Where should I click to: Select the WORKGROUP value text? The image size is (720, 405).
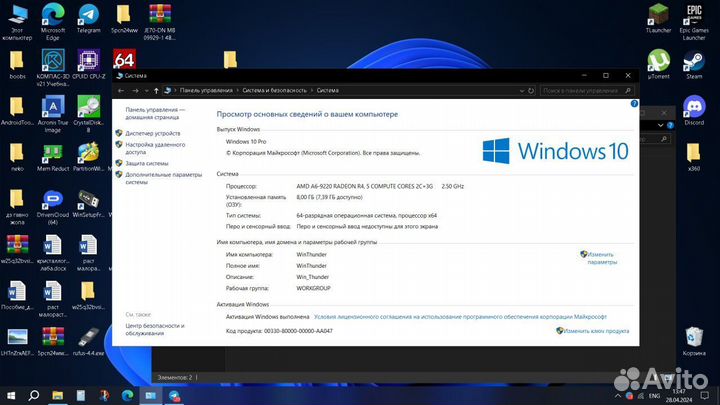pos(314,288)
